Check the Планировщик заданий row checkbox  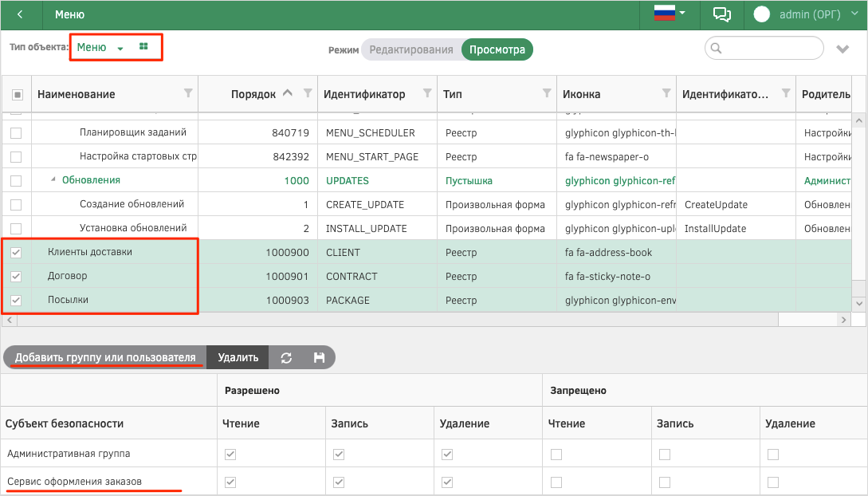tap(16, 133)
